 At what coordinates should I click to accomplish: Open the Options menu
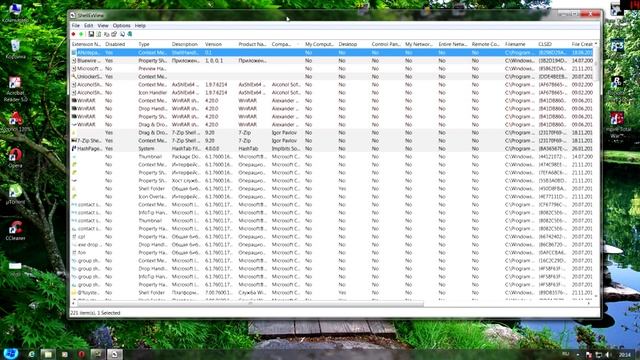click(122, 26)
